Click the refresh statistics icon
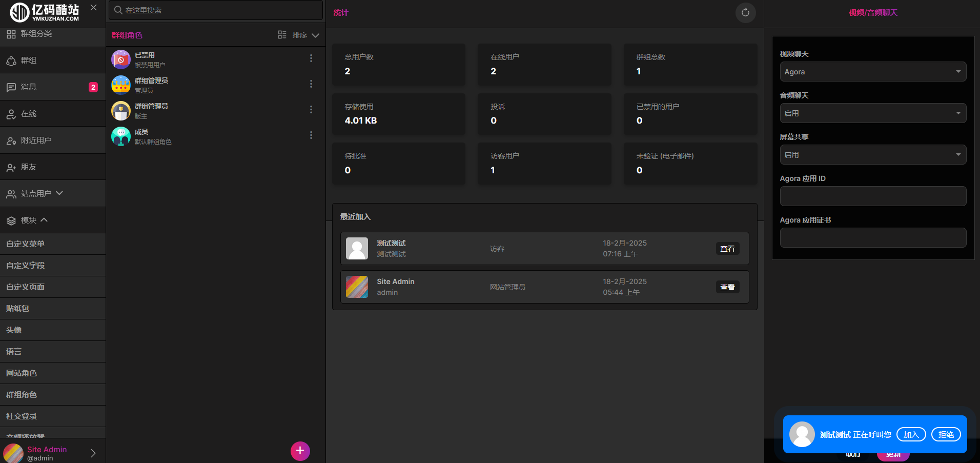980x463 pixels. click(745, 13)
